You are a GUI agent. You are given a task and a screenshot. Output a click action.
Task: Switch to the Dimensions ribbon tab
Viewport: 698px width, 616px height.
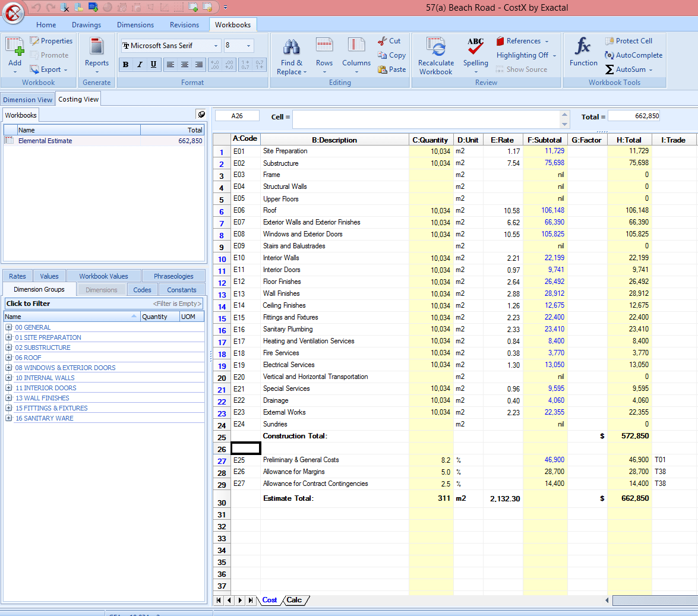point(135,25)
